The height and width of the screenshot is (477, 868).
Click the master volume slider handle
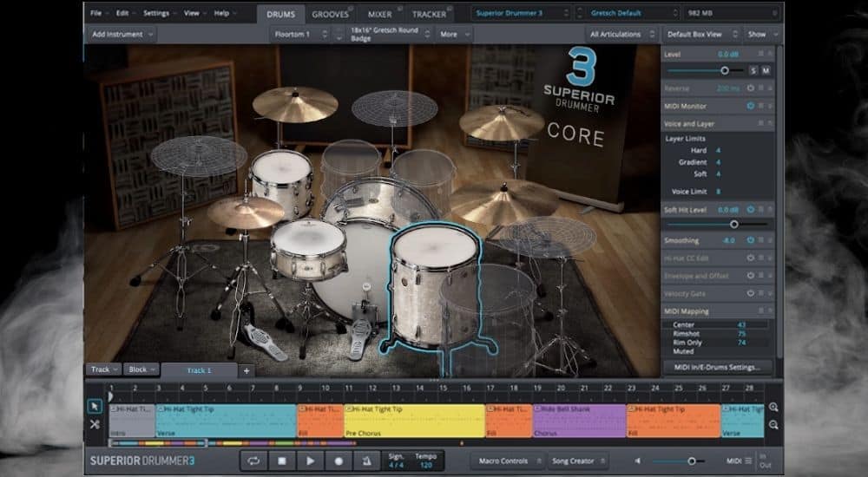click(x=692, y=461)
